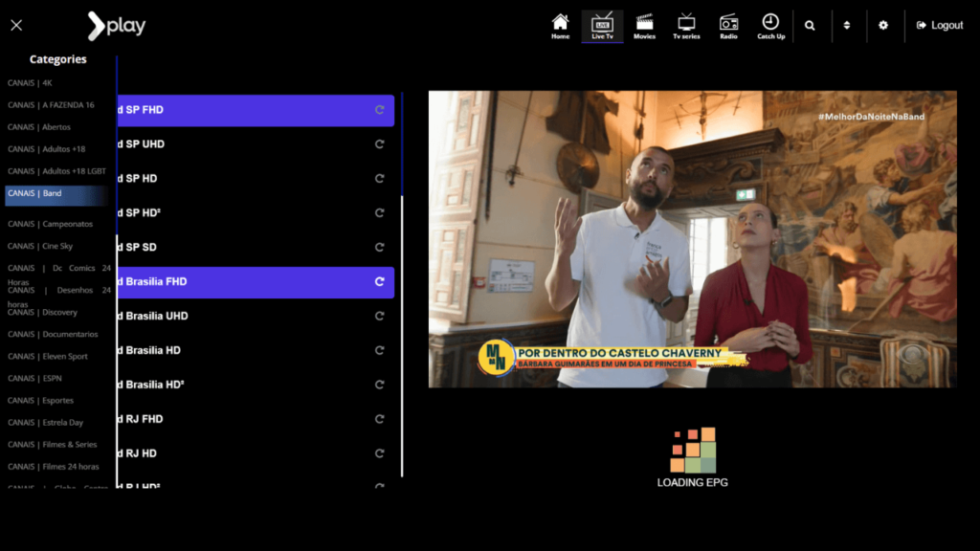Image resolution: width=980 pixels, height=551 pixels.
Task: Open the settings gear
Action: [x=882, y=25]
